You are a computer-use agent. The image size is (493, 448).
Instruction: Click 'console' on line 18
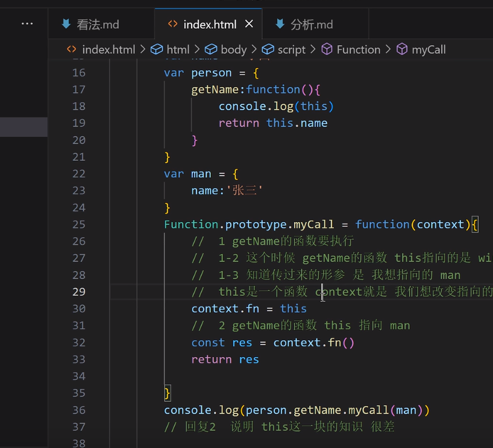coord(242,107)
